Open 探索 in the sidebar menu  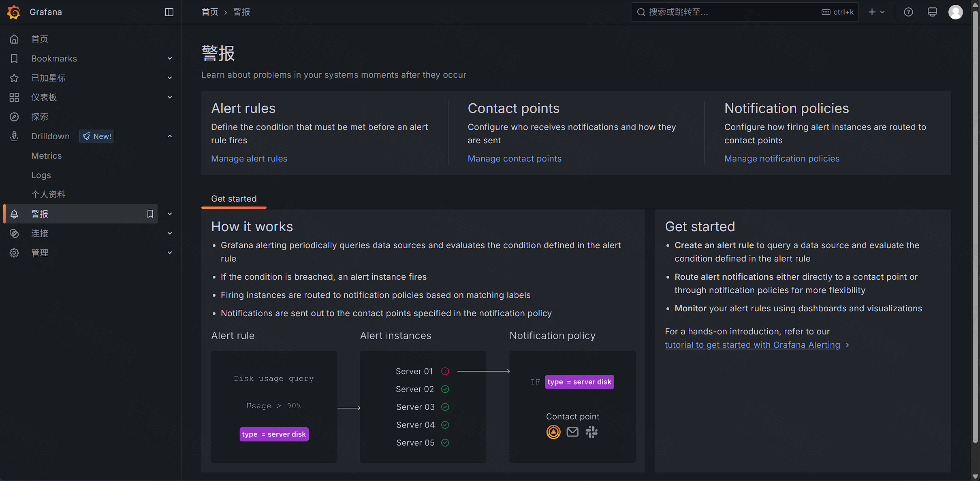point(40,117)
